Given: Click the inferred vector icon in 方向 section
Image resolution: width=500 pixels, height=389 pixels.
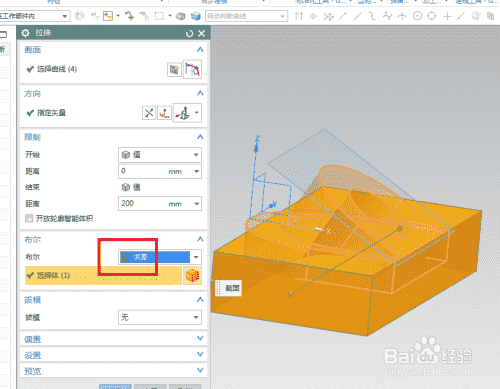Looking at the screenshot, I should pos(183,113).
